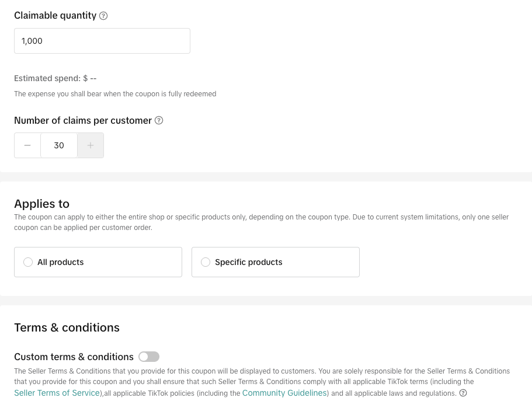Select the All products radio option
This screenshot has height=408, width=532.
click(x=28, y=262)
